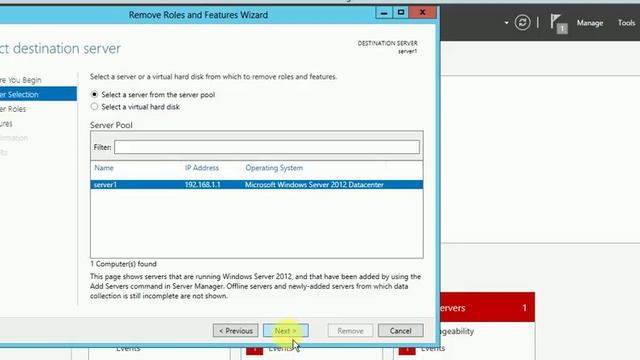
Task: Minimize the Remove Roles and Features Wizard
Action: [384, 13]
